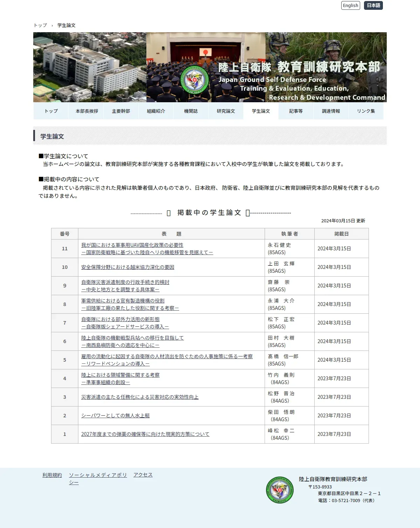This screenshot has height=528, width=420.
Task: Open paper 7 on 部外力活用の新形態
Action: pos(125,323)
